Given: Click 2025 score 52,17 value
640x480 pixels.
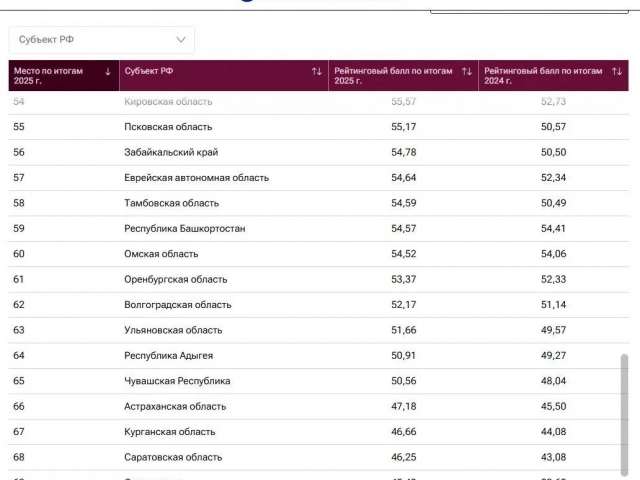Looking at the screenshot, I should pos(403,305).
